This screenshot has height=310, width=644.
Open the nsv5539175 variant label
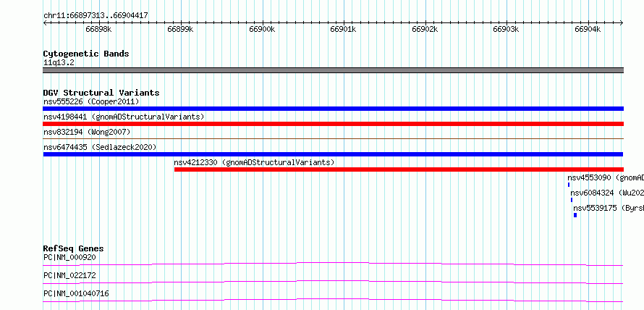[x=609, y=208]
